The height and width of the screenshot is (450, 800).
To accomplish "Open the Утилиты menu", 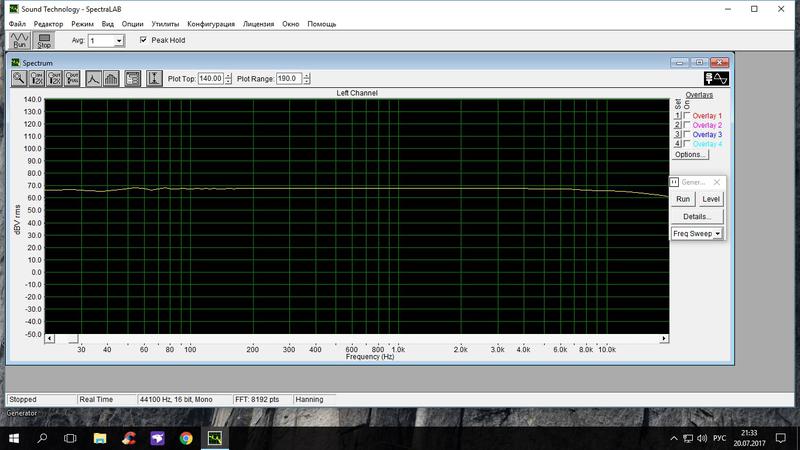I will pos(165,24).
